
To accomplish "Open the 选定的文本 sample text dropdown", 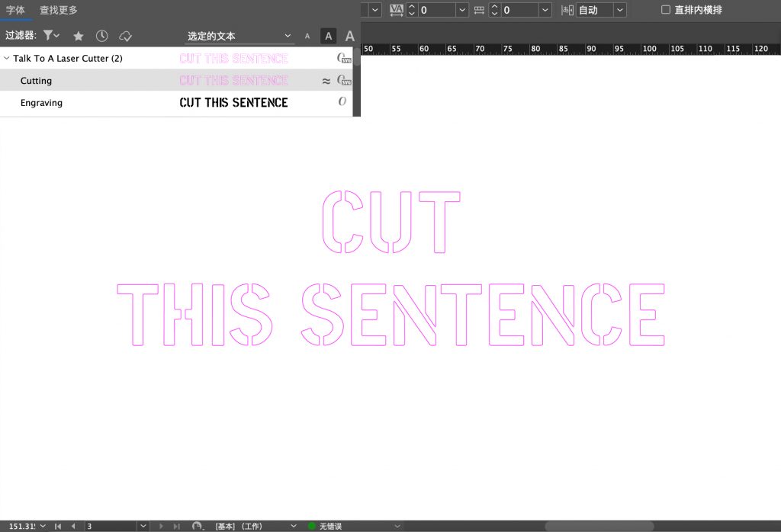I will tap(239, 36).
